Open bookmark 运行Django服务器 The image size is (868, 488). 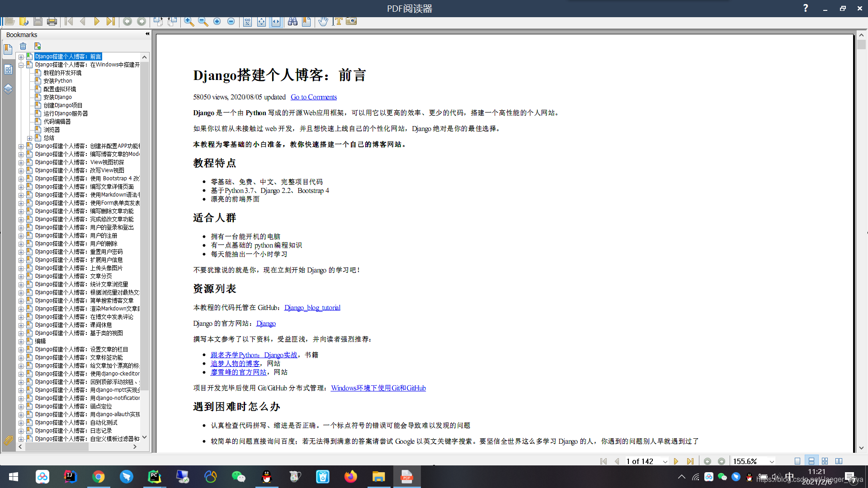click(x=66, y=113)
